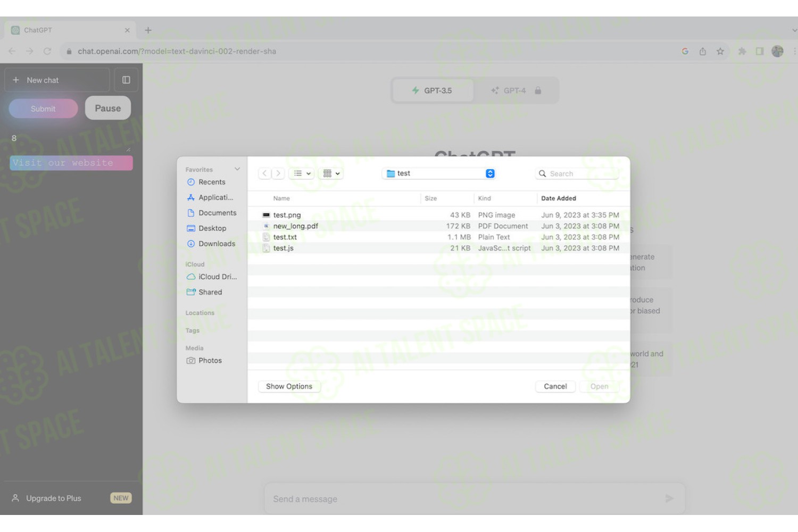Expand the browser tab search chevron
The width and height of the screenshot is (798, 532).
pyautogui.click(x=794, y=30)
